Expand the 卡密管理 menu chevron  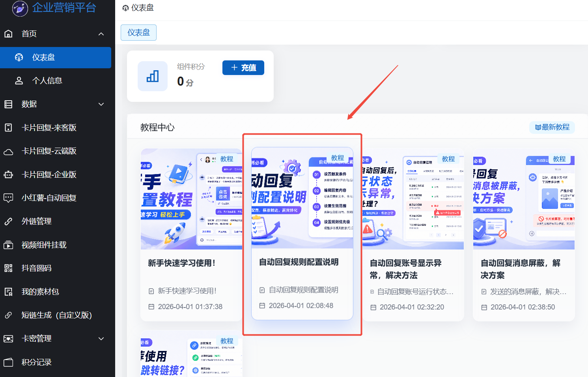101,339
